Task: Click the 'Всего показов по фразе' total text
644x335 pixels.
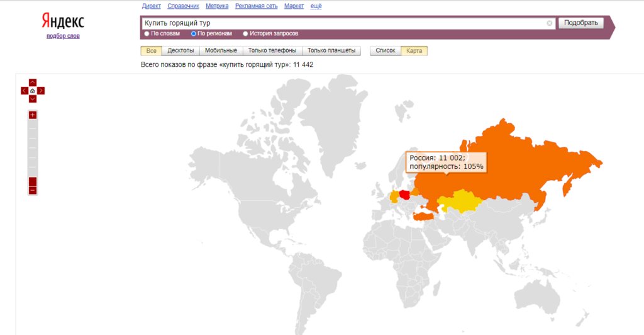Action: pos(226,64)
